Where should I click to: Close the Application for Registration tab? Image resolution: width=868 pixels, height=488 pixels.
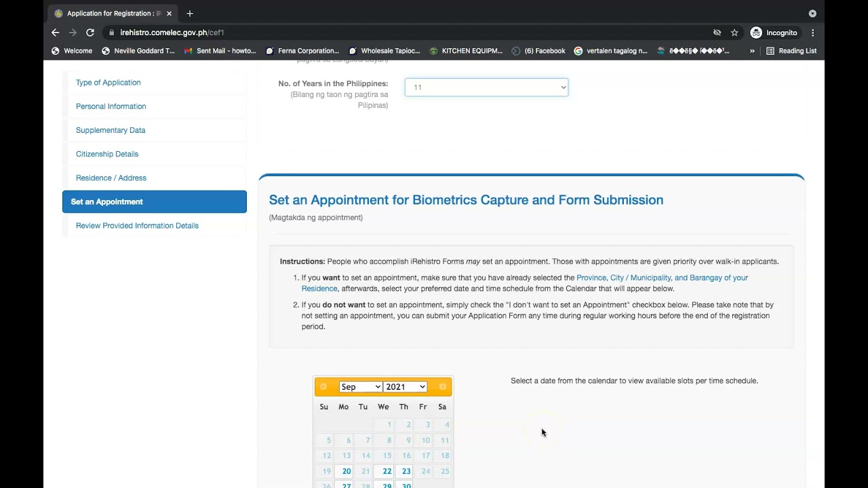tap(169, 14)
